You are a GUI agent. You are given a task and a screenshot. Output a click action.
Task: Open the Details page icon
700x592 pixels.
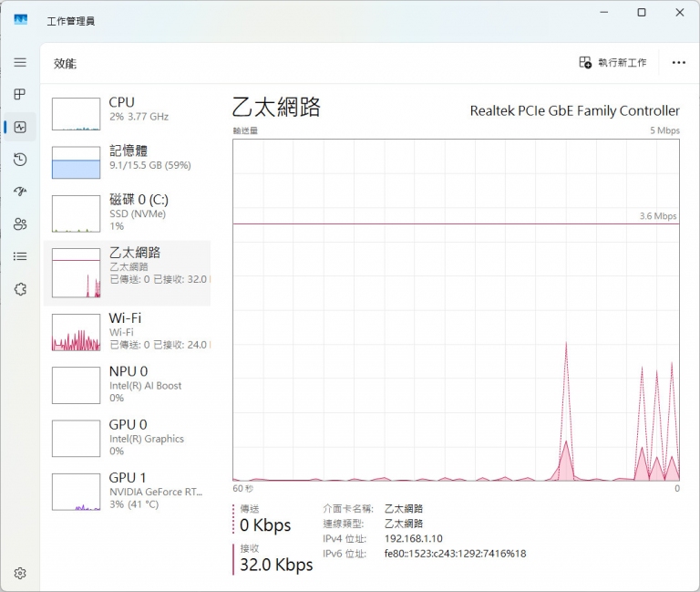(20, 256)
